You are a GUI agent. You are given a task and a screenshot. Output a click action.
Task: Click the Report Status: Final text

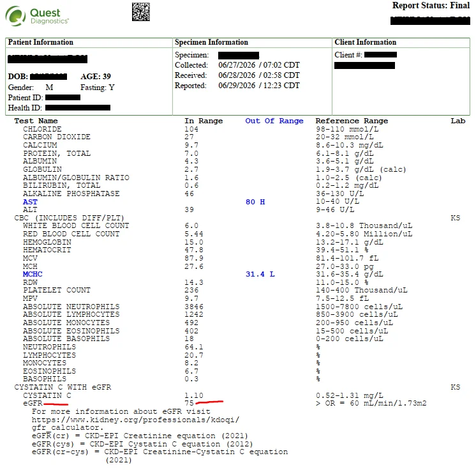[431, 6]
